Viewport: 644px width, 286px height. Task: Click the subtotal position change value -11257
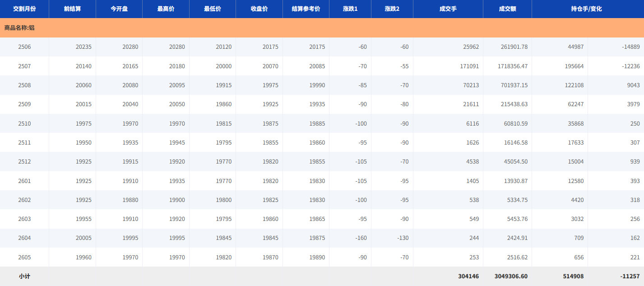(630, 277)
